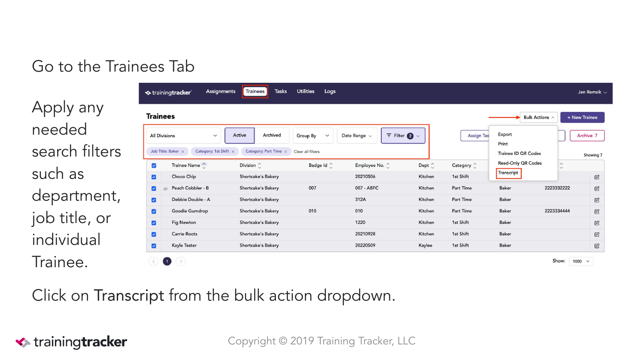
Task: Remove the Category: Part Time filter chip
Action: pyautogui.click(x=286, y=152)
